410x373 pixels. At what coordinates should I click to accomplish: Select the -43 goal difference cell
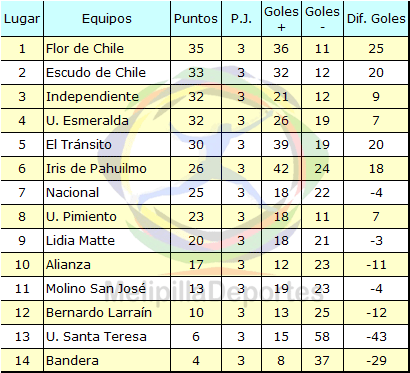tap(376, 337)
